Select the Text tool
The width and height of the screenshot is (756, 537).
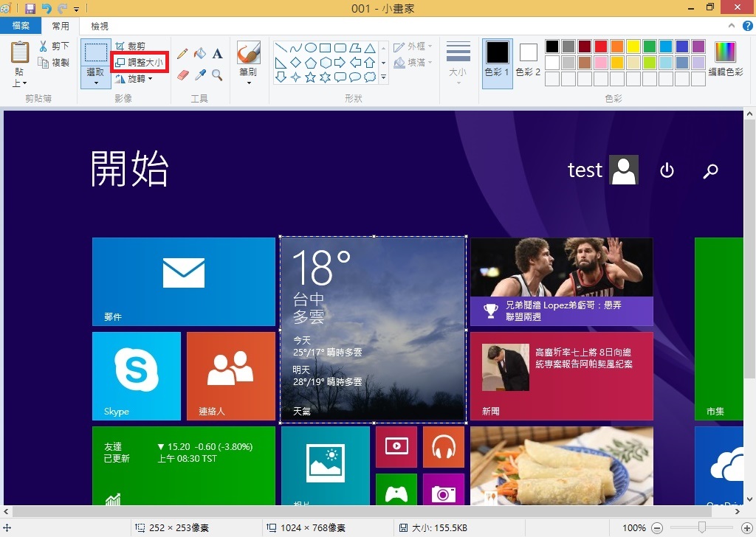[217, 54]
